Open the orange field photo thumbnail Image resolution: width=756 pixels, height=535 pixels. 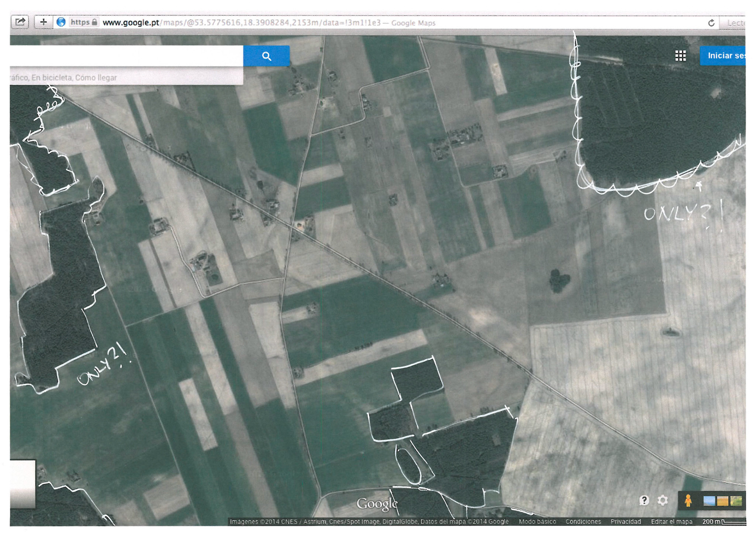tap(723, 501)
